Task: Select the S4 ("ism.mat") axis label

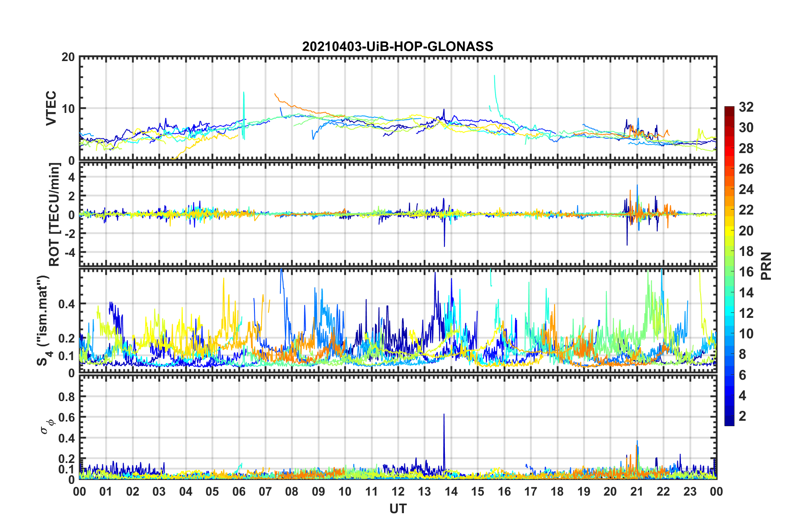Action: click(44, 320)
